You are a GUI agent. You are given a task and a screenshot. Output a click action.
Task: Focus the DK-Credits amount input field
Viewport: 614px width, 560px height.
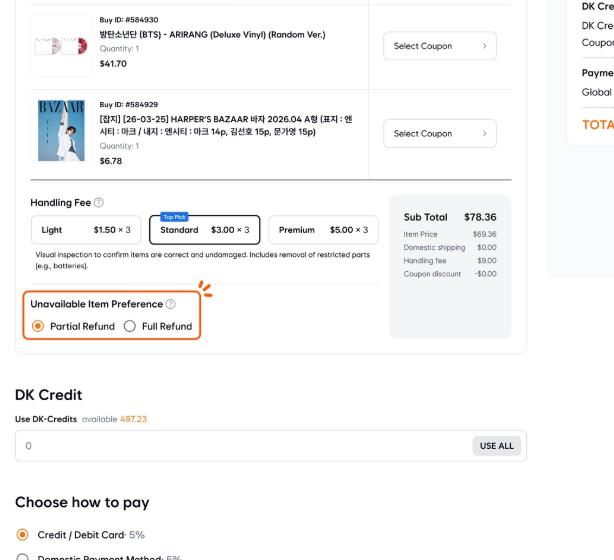click(x=240, y=445)
